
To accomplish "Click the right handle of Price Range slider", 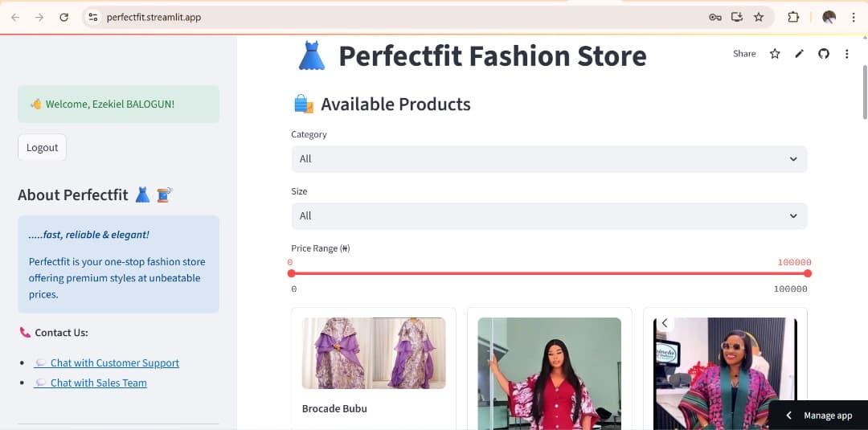I will 808,273.
